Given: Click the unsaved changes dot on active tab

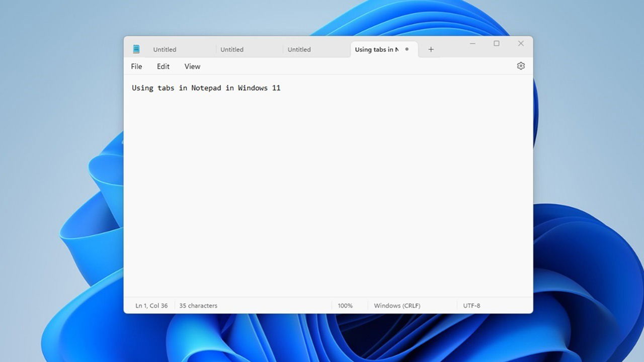Looking at the screenshot, I should (x=407, y=49).
